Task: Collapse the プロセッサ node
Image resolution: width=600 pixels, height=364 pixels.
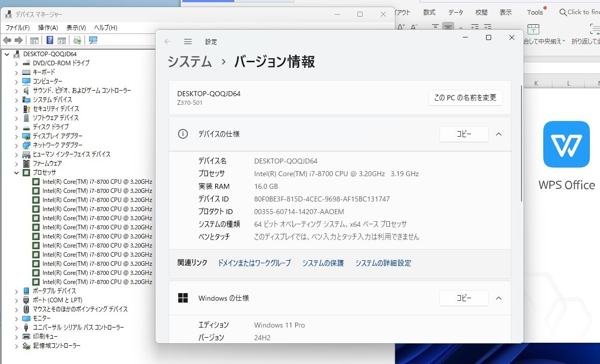Action: pos(16,173)
